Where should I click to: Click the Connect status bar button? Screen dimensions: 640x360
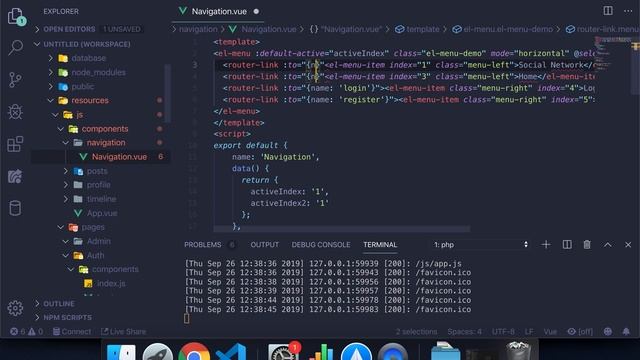coord(72,331)
